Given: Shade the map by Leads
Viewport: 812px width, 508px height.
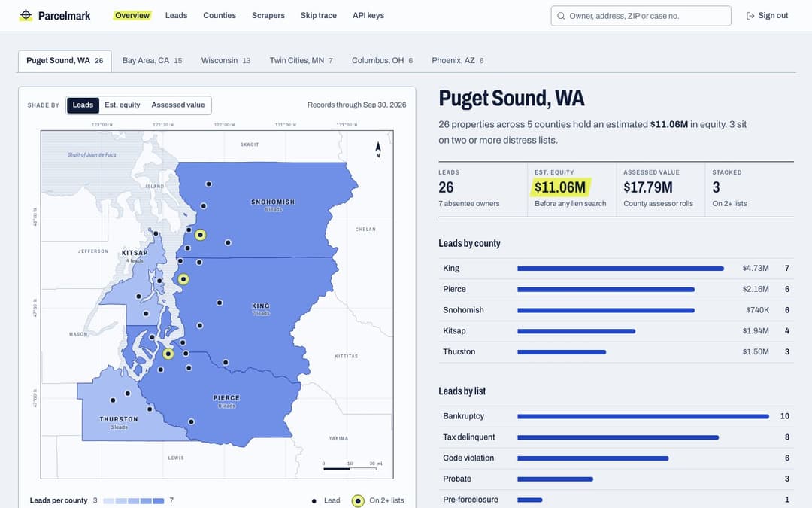Looking at the screenshot, I should tap(83, 105).
